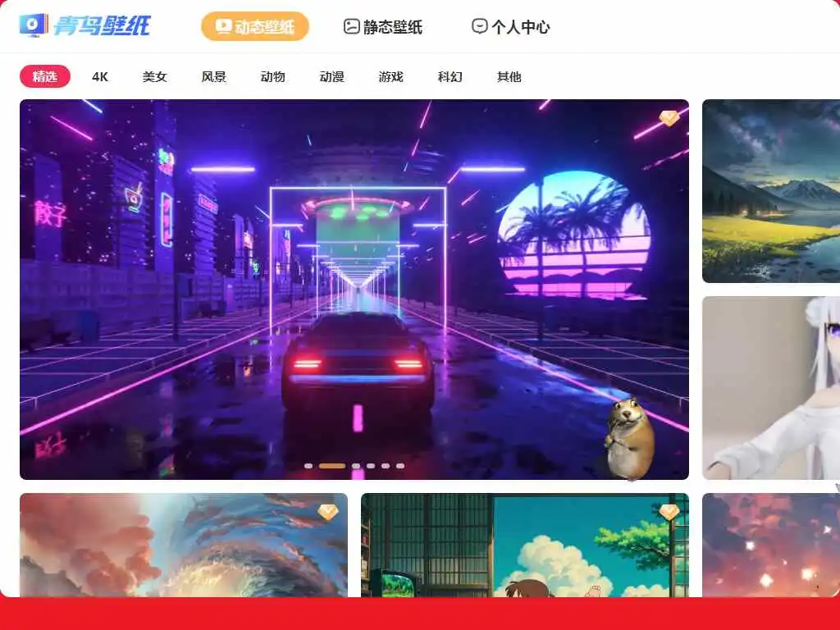Open the starry mountain lake wallpaper

(x=771, y=191)
